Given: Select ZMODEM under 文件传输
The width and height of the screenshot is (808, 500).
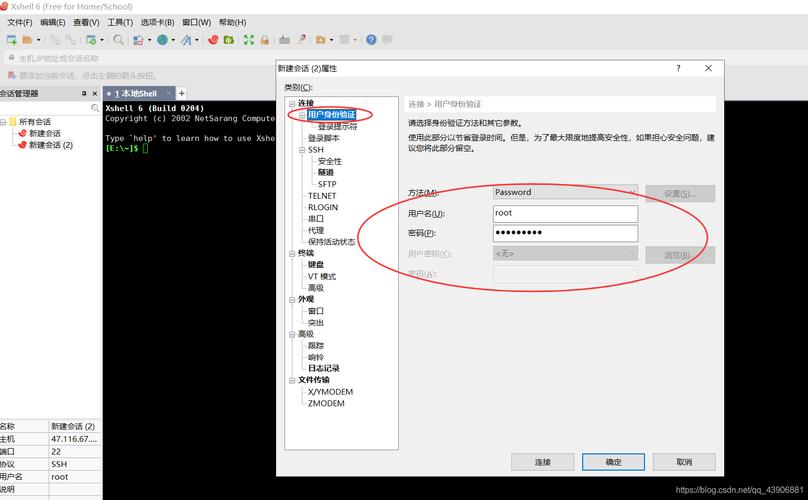Looking at the screenshot, I should point(326,403).
